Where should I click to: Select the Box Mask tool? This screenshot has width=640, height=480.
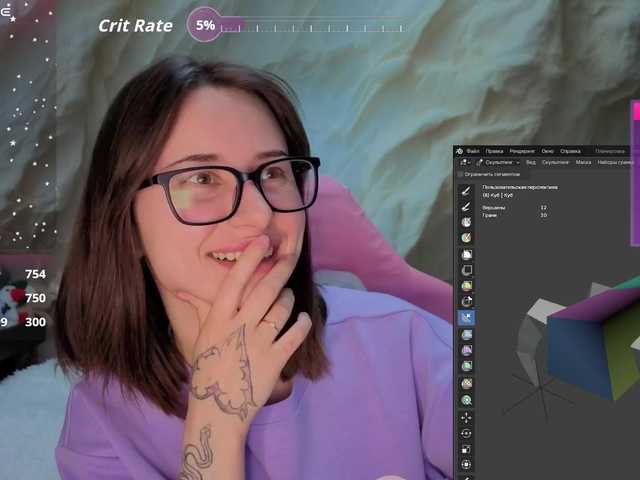click(x=466, y=254)
